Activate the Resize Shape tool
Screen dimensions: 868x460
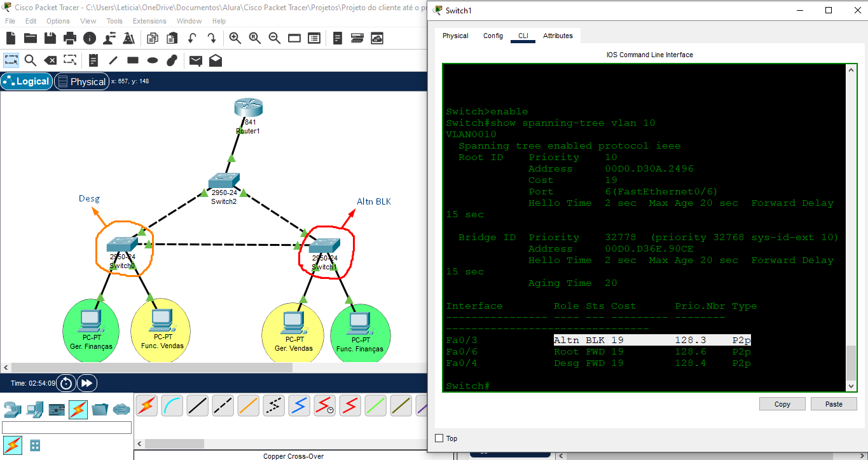point(70,60)
